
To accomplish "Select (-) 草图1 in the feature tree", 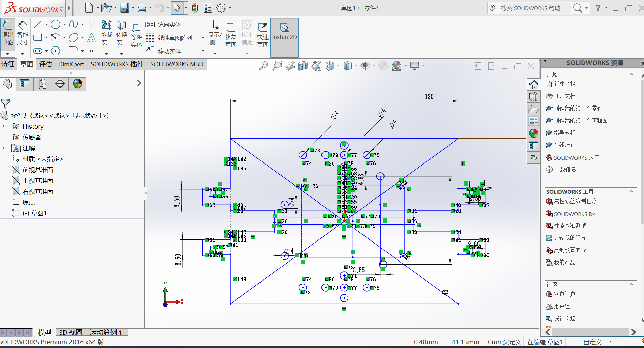I will pyautogui.click(x=35, y=213).
